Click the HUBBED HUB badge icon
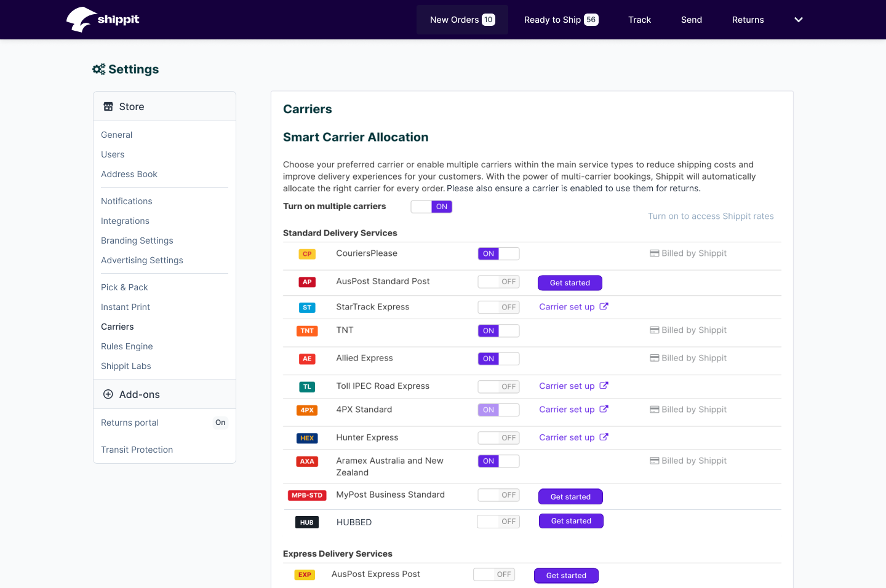The height and width of the screenshot is (588, 886). pos(307,523)
